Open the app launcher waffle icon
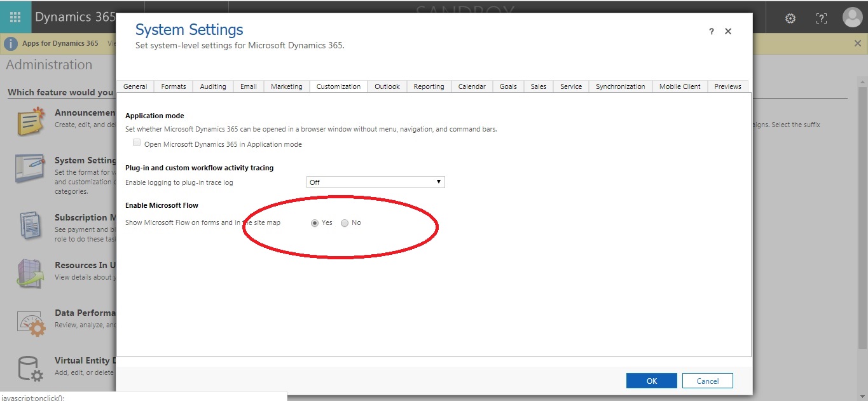Screen dimensions: 868x401 pos(15,17)
